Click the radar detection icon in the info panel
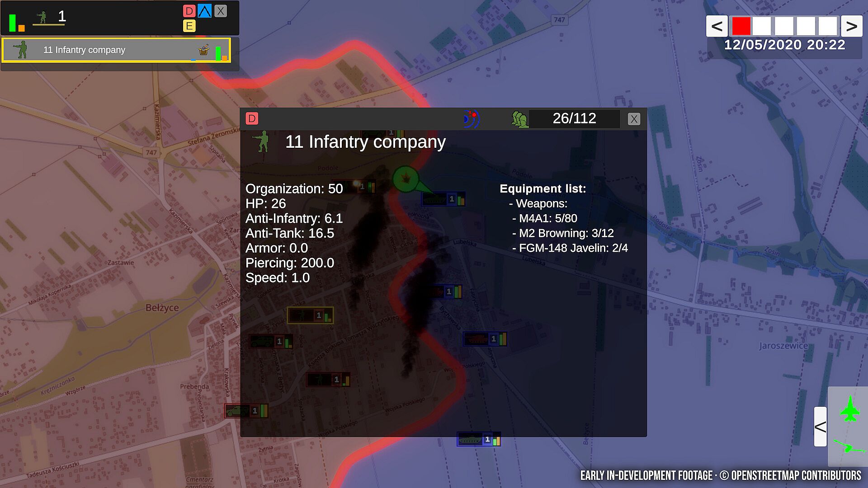Screen dimensions: 868x488 (471, 119)
